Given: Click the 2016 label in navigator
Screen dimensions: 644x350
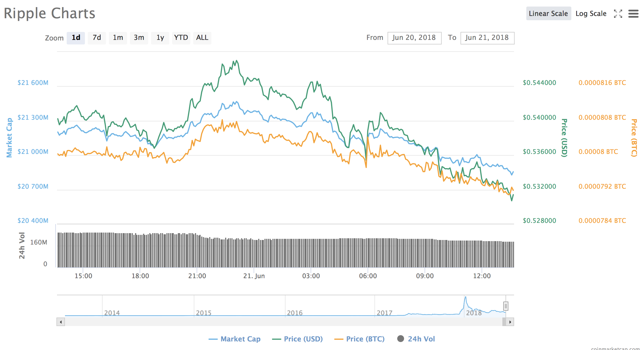Looking at the screenshot, I should click(295, 313).
